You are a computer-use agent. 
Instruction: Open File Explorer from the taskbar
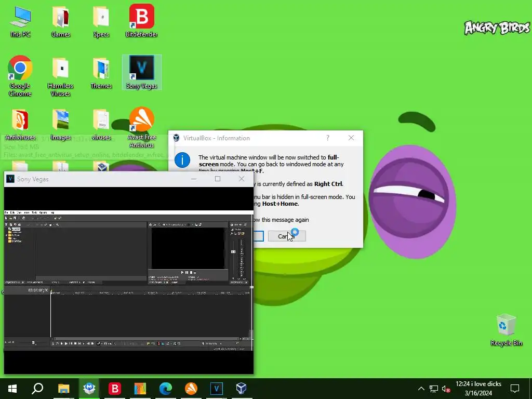pyautogui.click(x=63, y=389)
